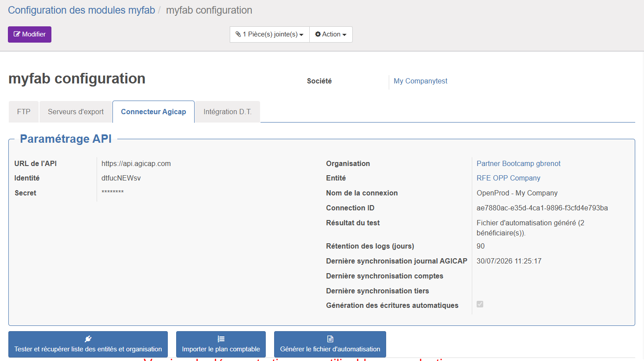Click the Connection ID field label
The height and width of the screenshot is (361, 644).
tap(350, 208)
